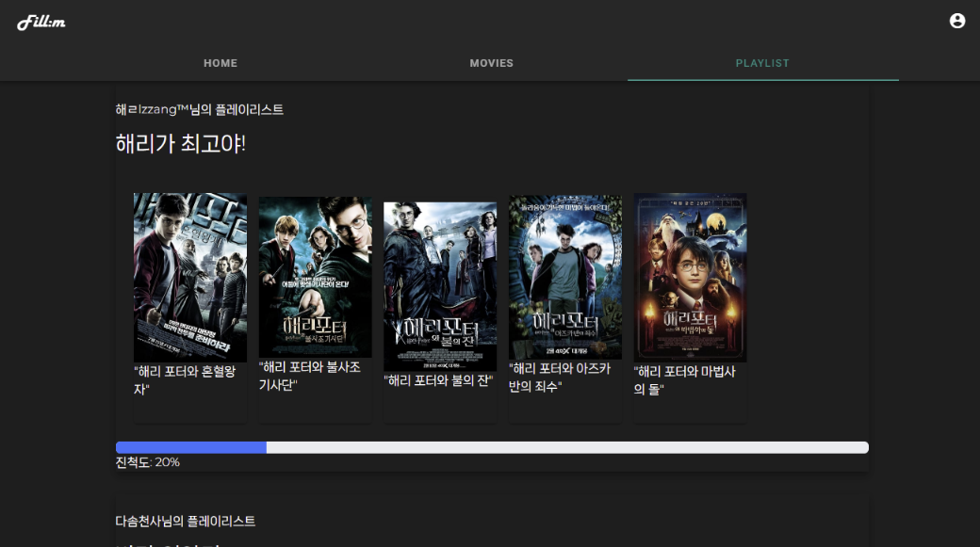This screenshot has width=980, height=547.
Task: Open the user account icon
Action: (956, 21)
